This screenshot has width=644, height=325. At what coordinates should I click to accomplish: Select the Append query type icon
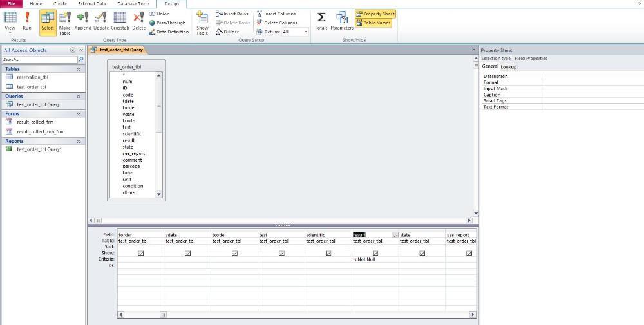82,21
